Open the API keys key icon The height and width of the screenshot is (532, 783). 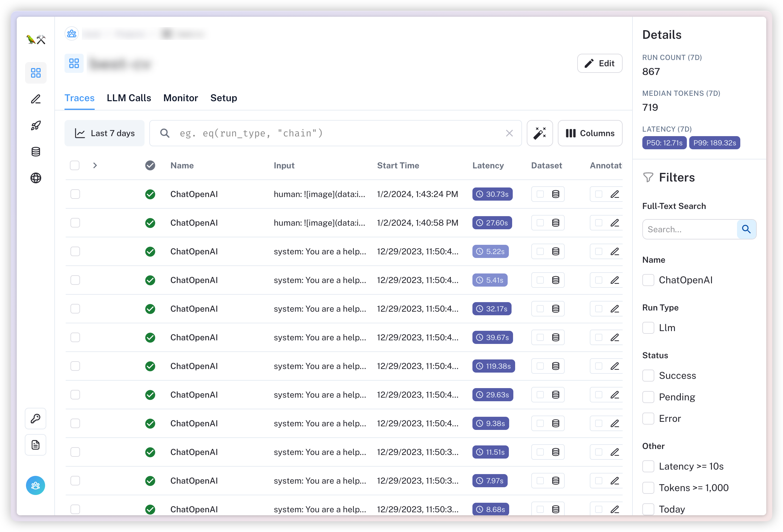(x=36, y=419)
